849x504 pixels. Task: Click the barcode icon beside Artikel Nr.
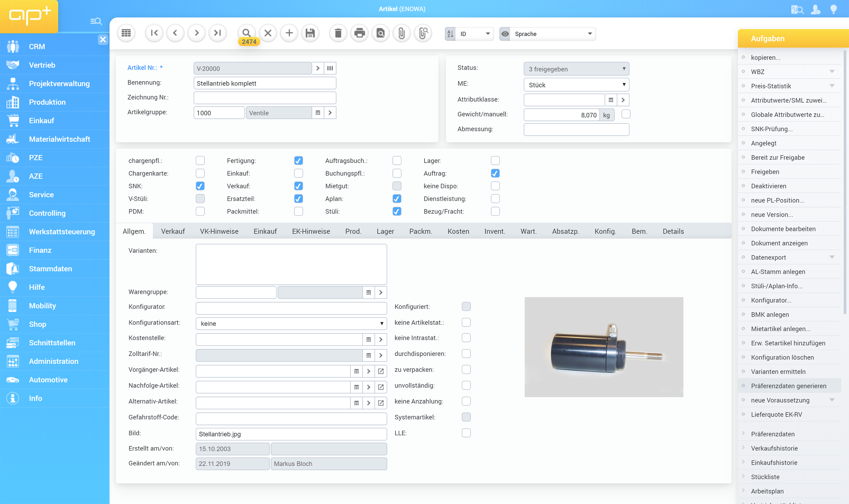click(330, 68)
